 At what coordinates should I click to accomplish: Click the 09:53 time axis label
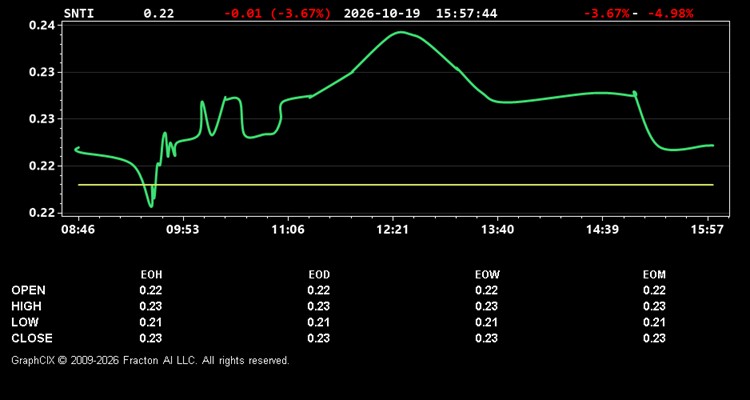click(182, 230)
